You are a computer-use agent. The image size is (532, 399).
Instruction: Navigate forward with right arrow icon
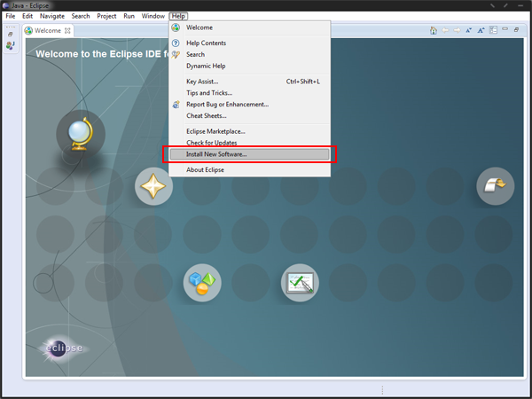coord(457,30)
